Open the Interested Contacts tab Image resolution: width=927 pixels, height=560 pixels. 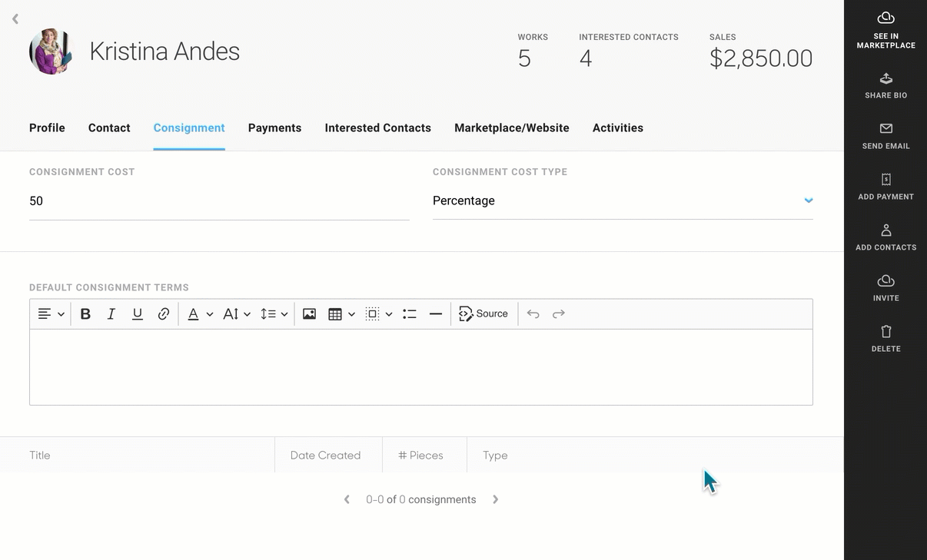tap(377, 128)
